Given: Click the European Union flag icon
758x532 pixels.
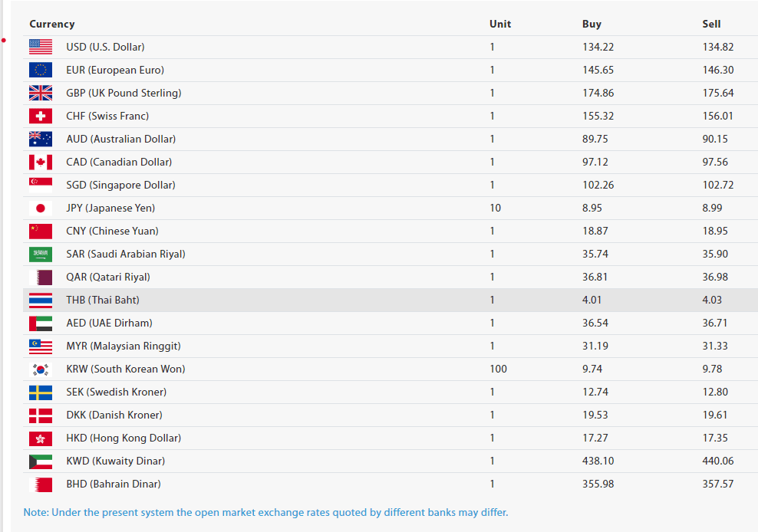Looking at the screenshot, I should [x=41, y=70].
